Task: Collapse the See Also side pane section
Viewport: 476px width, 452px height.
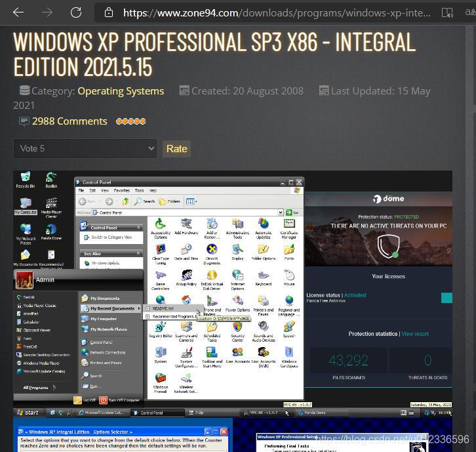Action: 138,253
